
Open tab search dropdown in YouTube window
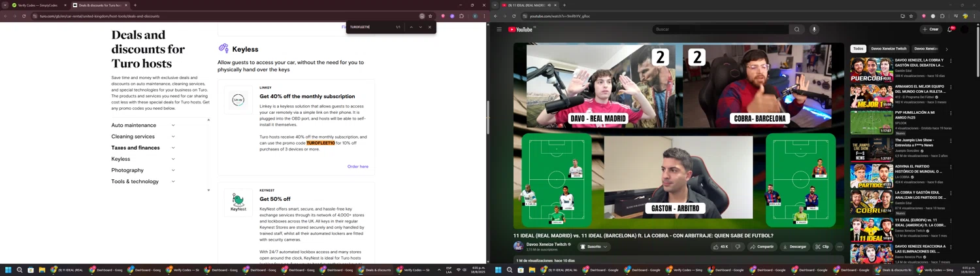(495, 5)
